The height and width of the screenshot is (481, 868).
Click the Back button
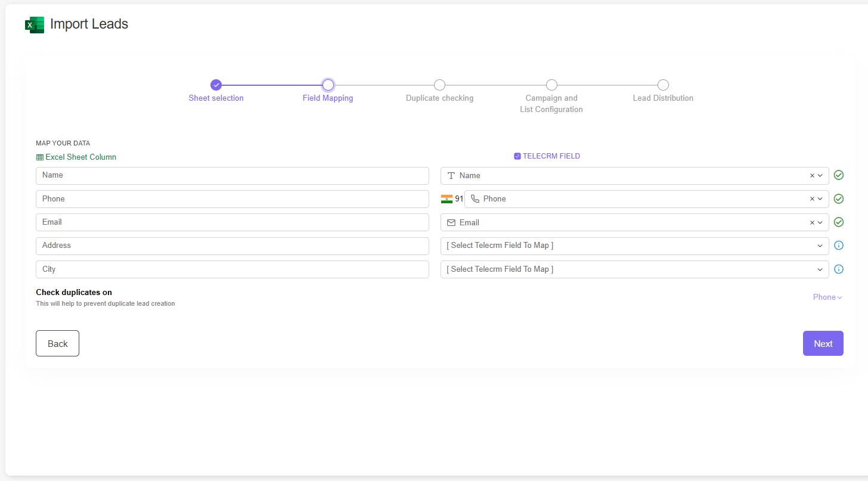click(57, 343)
